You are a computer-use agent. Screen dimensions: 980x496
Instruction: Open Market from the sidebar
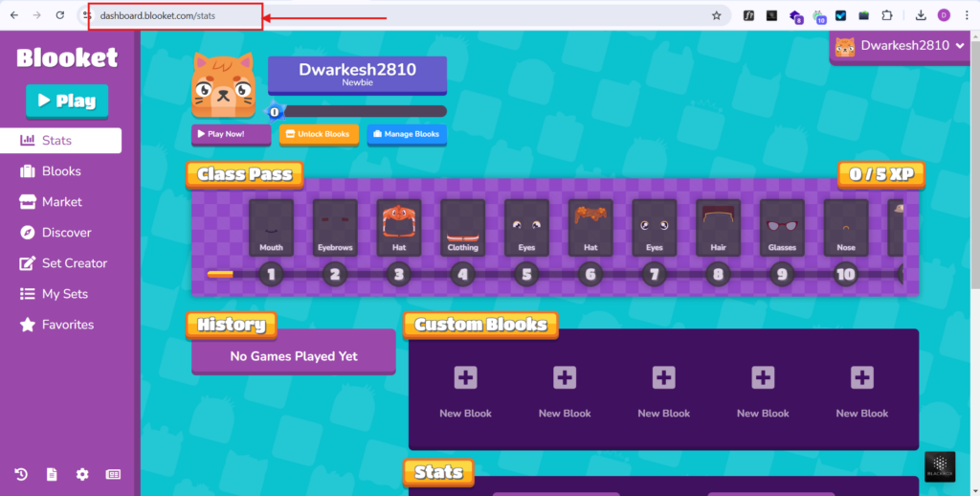tap(61, 202)
